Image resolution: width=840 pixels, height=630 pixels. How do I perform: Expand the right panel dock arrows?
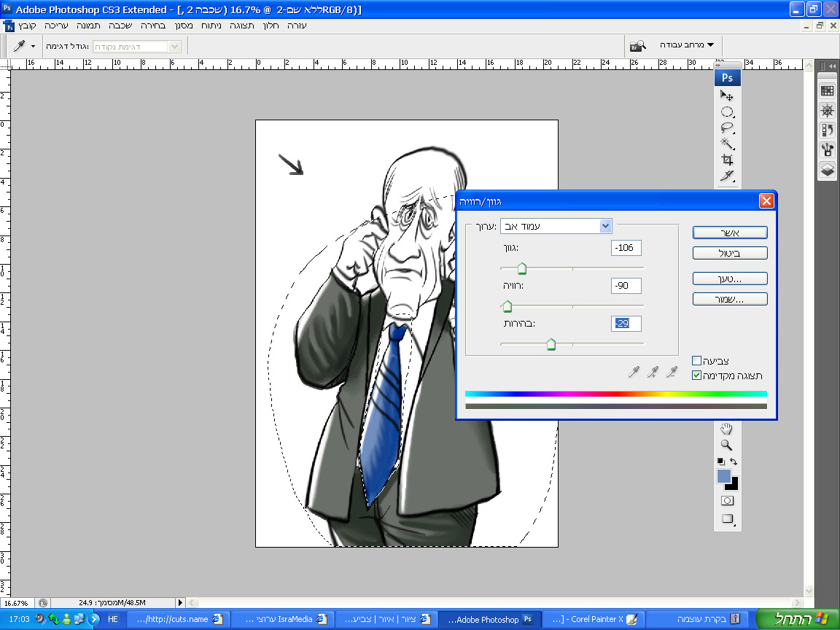point(832,66)
